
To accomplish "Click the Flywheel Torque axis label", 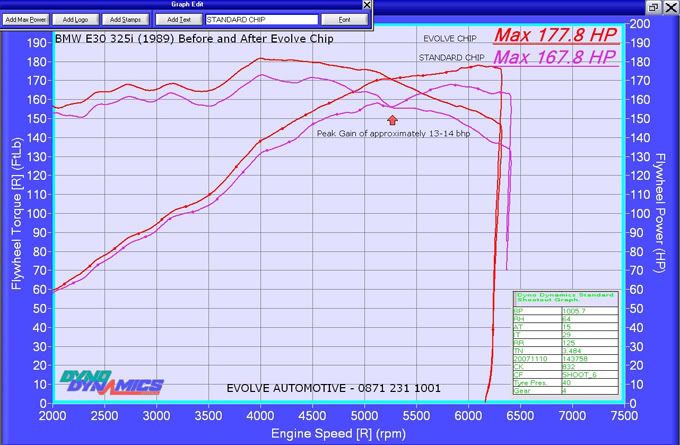I will pos(16,213).
